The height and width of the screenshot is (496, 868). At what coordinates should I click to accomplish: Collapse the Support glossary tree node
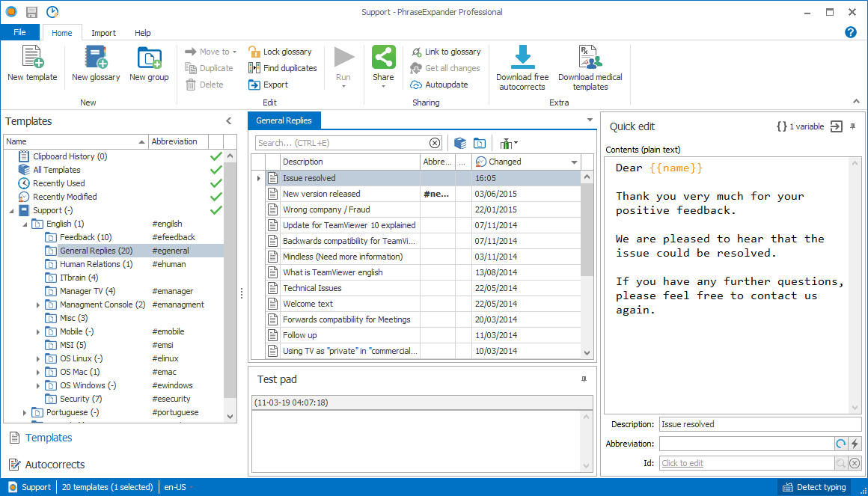pyautogui.click(x=12, y=210)
